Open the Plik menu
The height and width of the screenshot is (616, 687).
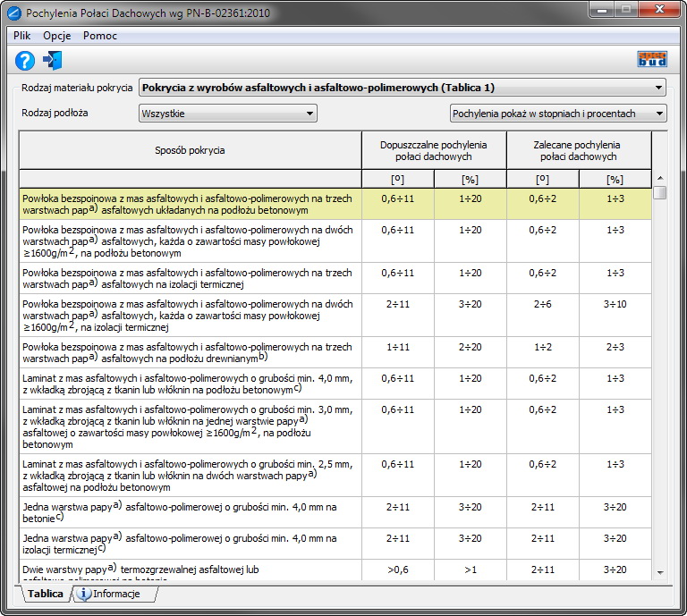click(x=22, y=36)
